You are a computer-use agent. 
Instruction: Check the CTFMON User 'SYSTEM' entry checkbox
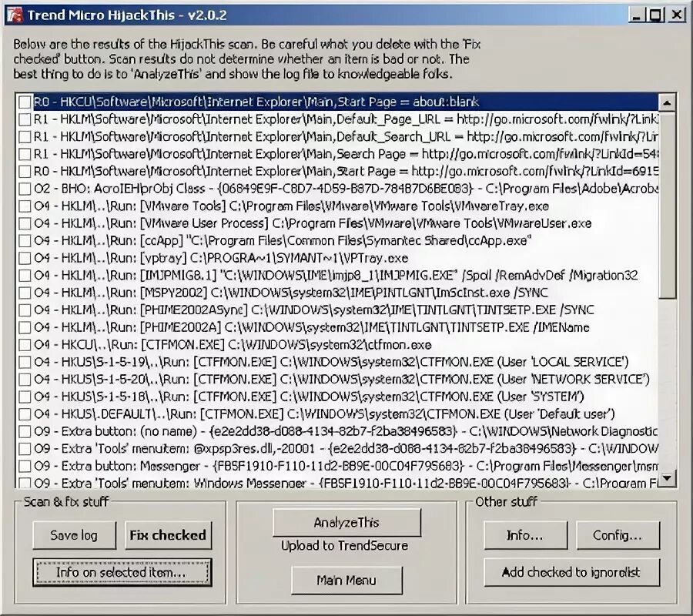[x=25, y=397]
